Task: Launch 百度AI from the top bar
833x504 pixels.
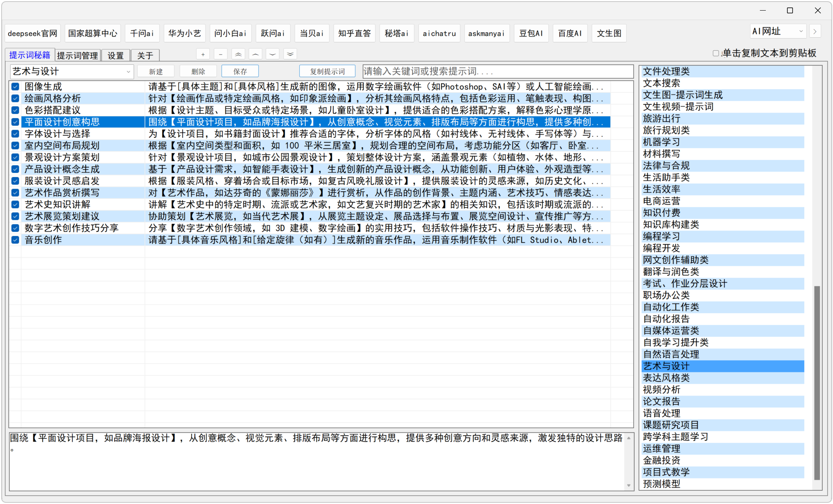Action: point(570,33)
